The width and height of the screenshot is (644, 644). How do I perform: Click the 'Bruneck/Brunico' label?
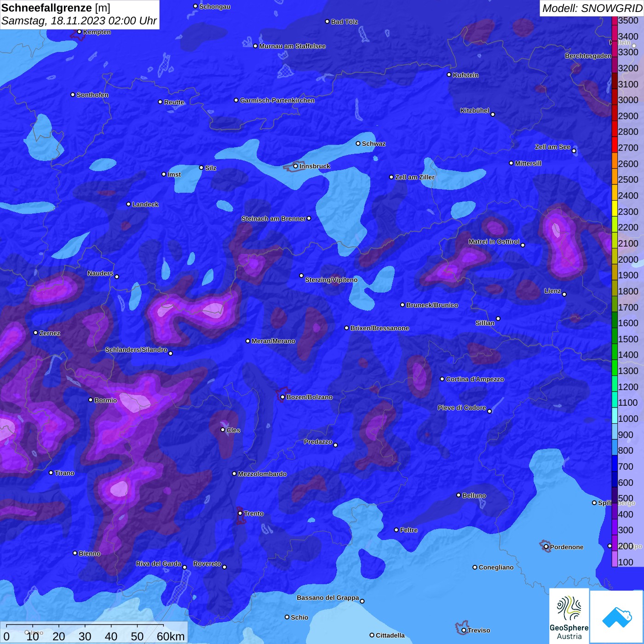(x=432, y=305)
